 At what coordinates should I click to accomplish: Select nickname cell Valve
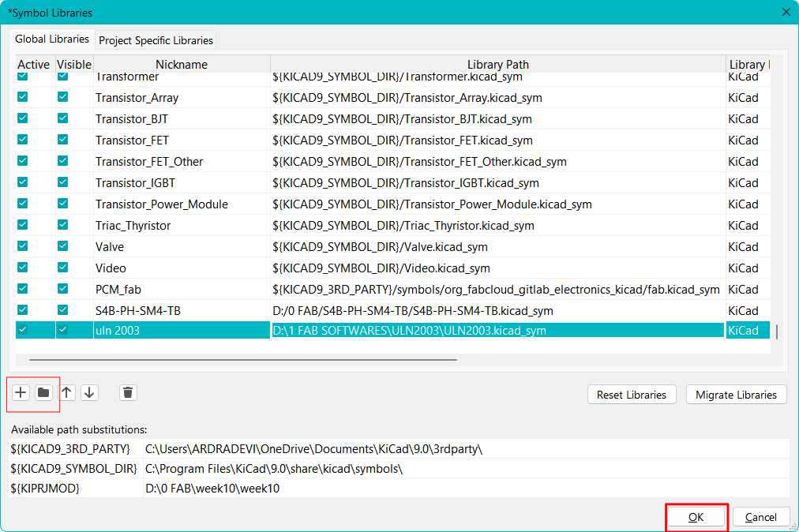[x=182, y=246]
